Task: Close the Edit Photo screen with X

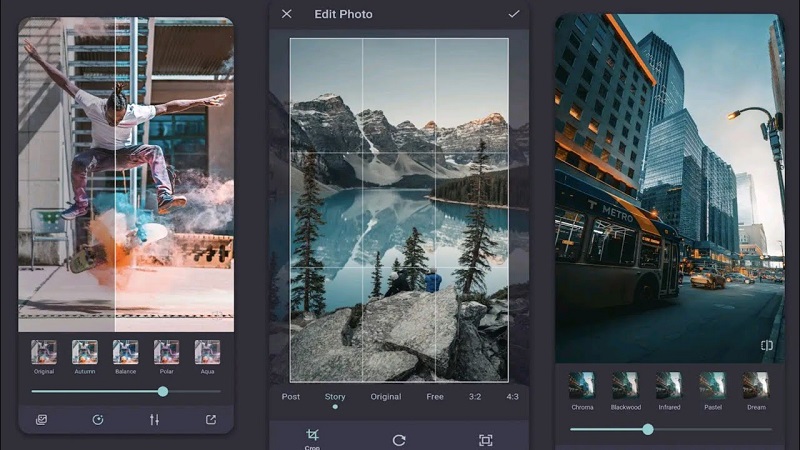Action: pos(287,14)
